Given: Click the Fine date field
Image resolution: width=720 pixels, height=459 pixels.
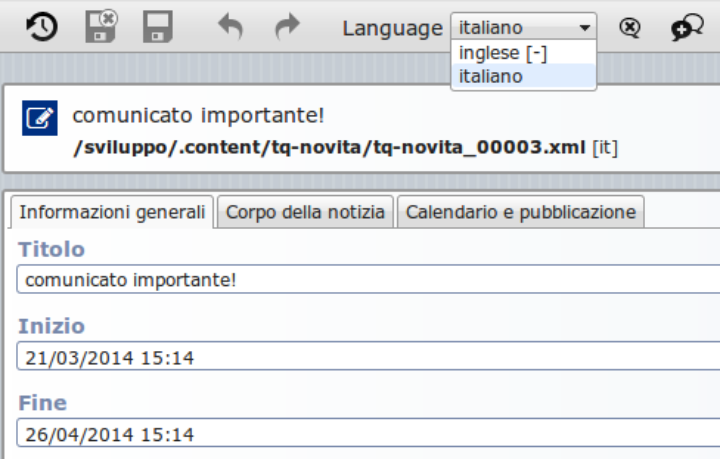Looking at the screenshot, I should coord(368,433).
